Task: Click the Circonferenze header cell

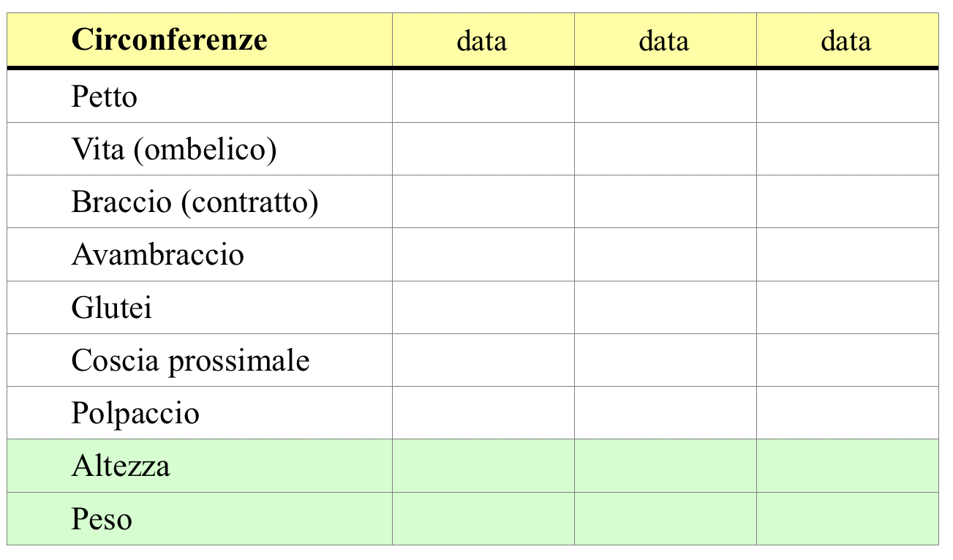Action: click(169, 39)
